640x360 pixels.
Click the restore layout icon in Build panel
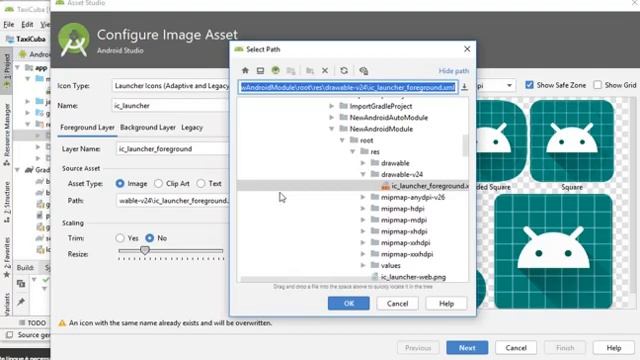(x=21, y=283)
